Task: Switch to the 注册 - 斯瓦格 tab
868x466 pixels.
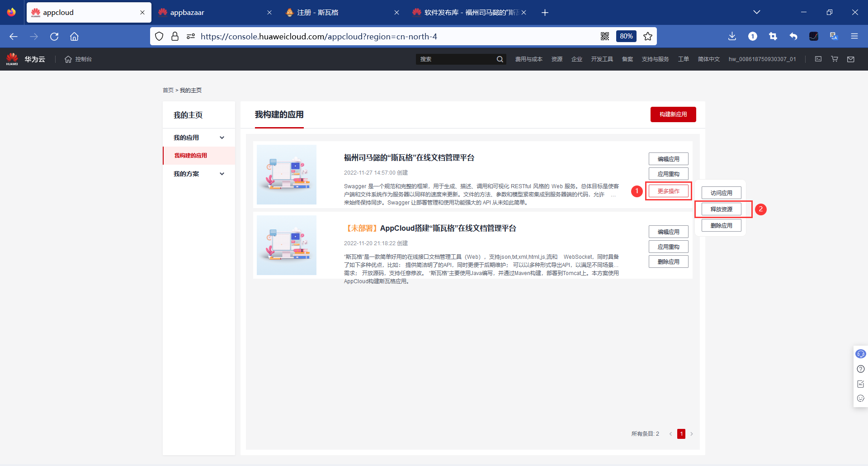Action: click(342, 13)
